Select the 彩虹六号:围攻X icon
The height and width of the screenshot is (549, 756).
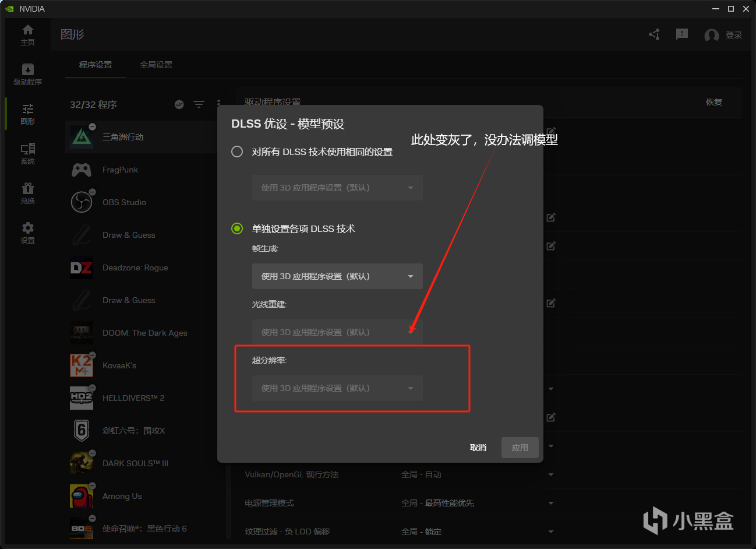[82, 431]
